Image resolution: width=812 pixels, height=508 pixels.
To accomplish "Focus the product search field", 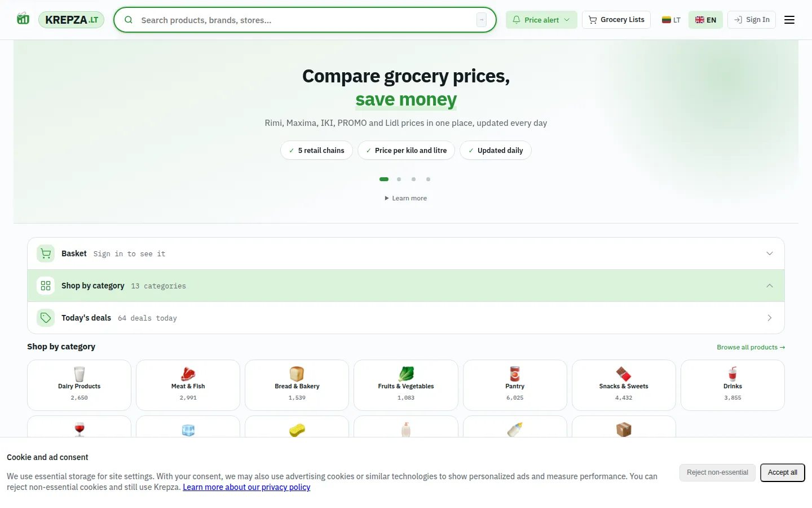I will coord(305,20).
